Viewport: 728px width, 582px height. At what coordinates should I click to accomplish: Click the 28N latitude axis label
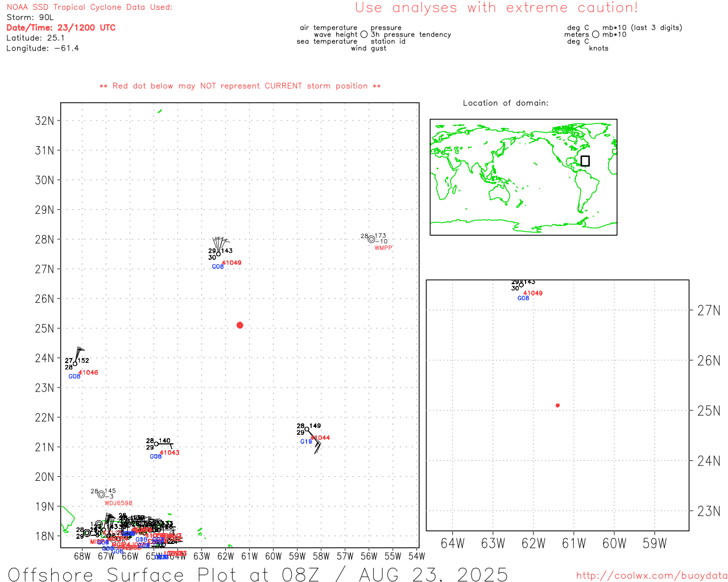pyautogui.click(x=44, y=239)
